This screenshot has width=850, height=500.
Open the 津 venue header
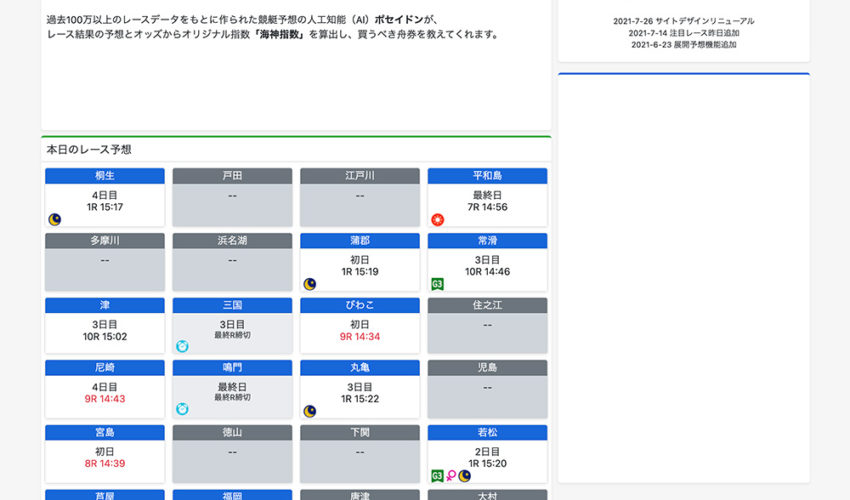105,305
